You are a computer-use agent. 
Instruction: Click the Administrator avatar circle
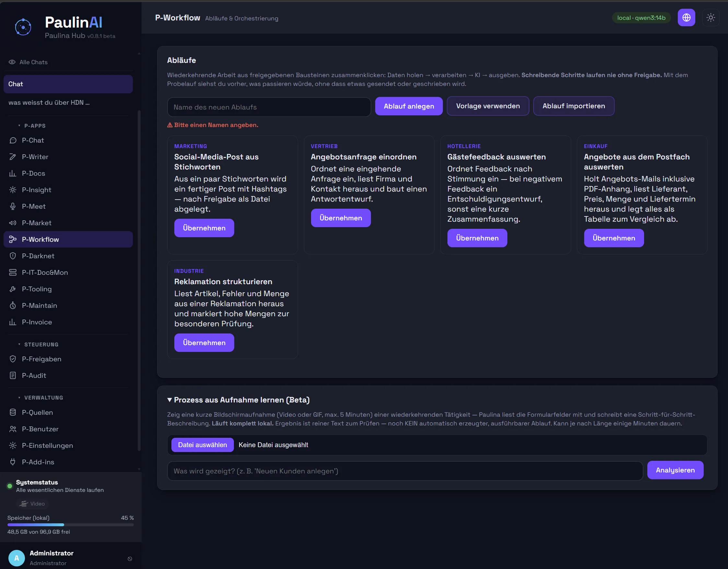(x=17, y=558)
